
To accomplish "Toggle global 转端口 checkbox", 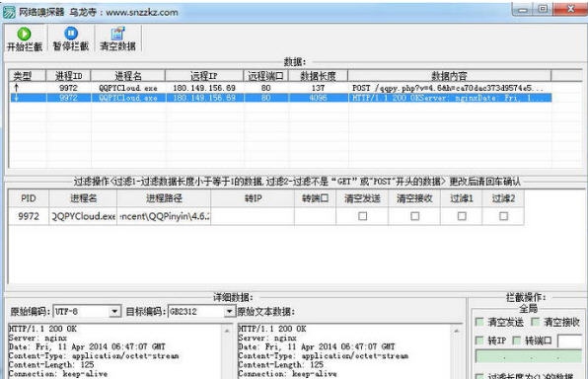I will (517, 341).
